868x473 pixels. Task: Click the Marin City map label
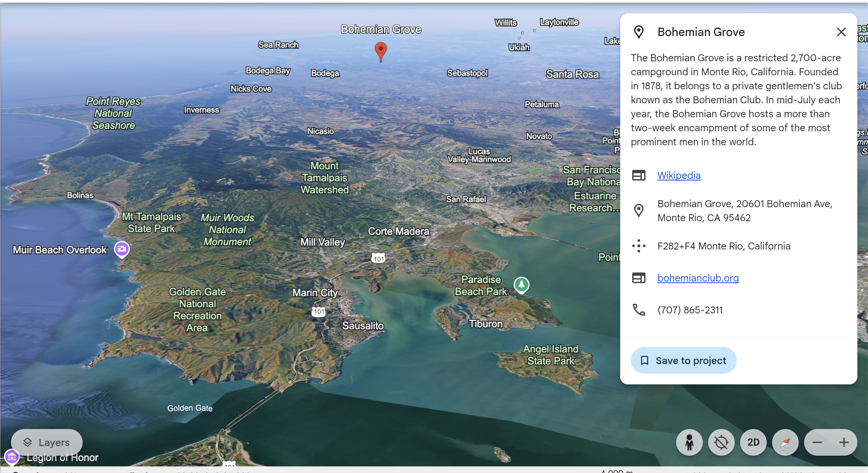[315, 293]
